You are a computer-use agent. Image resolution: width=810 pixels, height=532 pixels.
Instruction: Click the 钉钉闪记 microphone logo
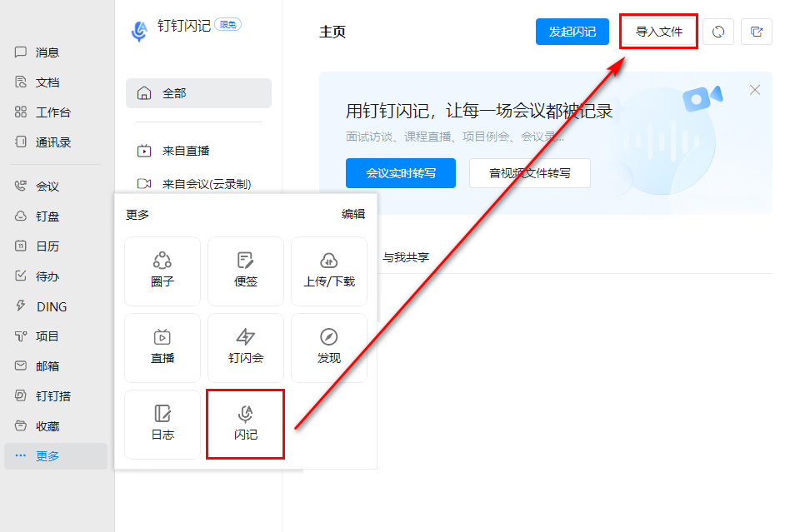[x=139, y=31]
